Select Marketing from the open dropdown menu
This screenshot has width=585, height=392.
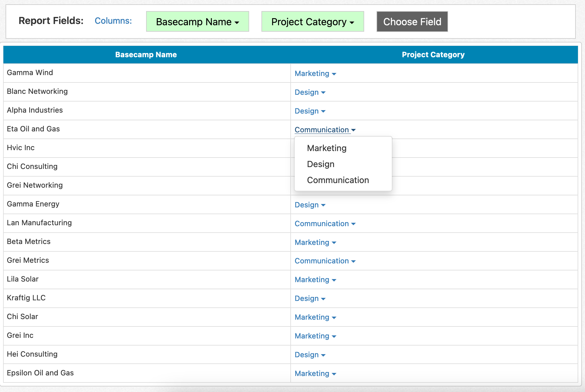pyautogui.click(x=327, y=148)
